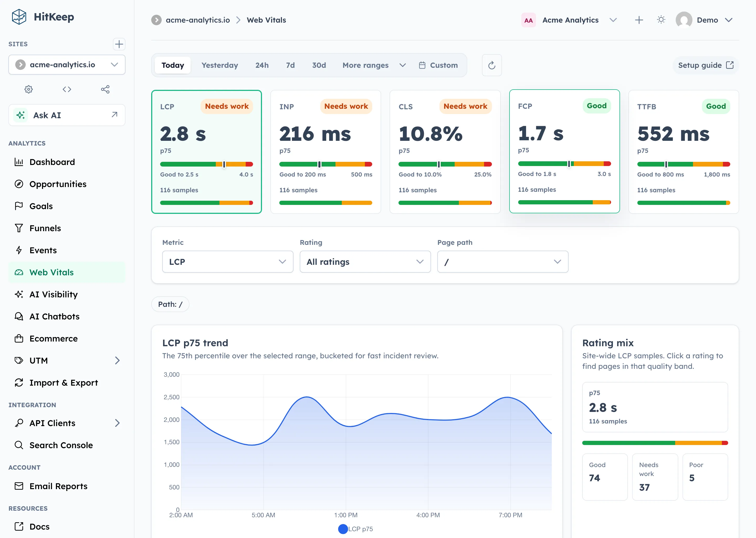Click the Email Reports envelope icon

click(19, 486)
